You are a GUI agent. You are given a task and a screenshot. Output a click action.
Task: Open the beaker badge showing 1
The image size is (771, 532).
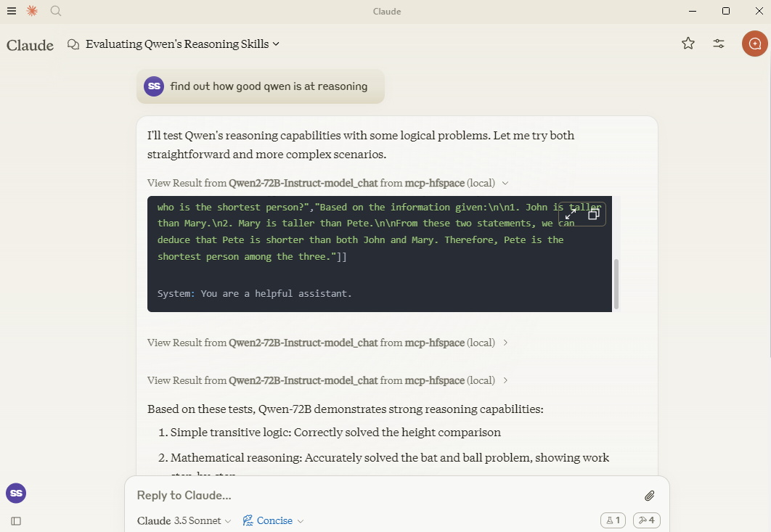pyautogui.click(x=613, y=520)
